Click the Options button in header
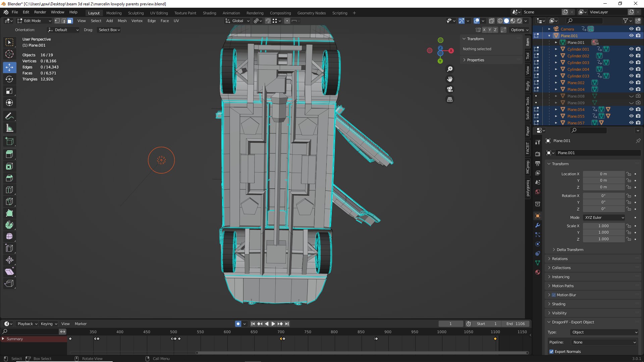644x362 pixels. click(x=519, y=30)
